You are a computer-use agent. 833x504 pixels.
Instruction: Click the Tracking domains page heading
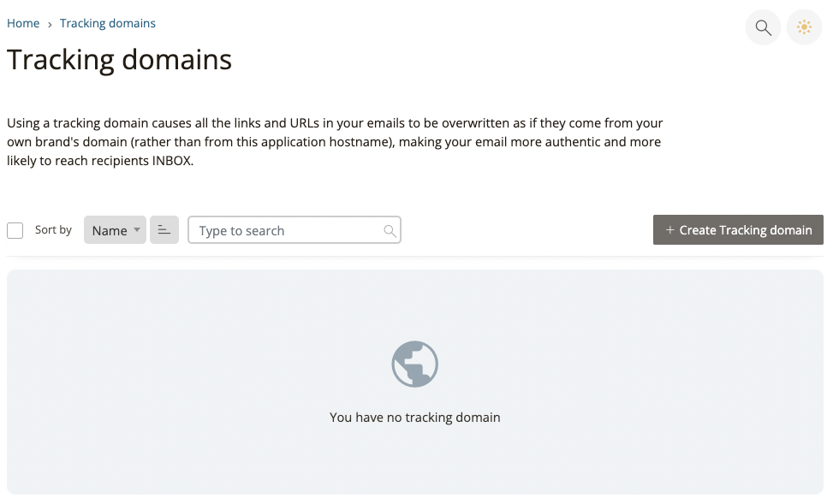[120, 60]
